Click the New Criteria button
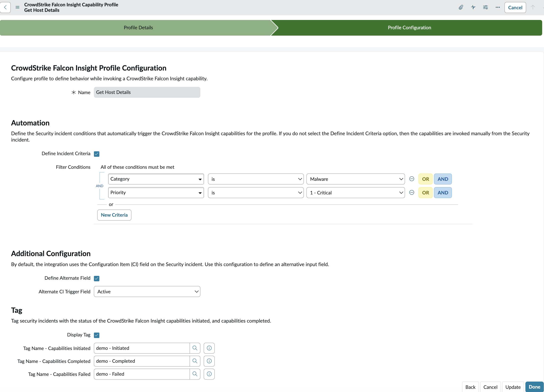Screen dimensions: 544x392 tap(114, 215)
